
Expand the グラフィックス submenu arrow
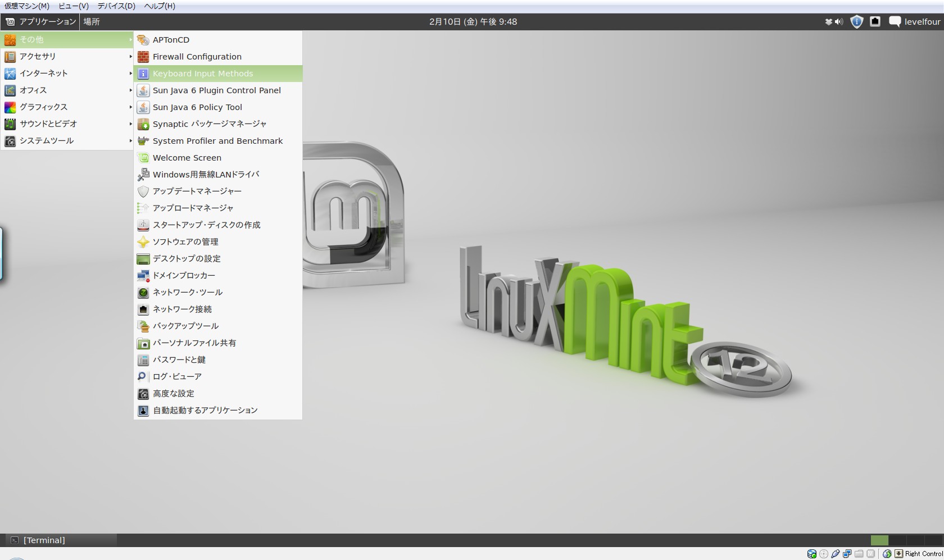point(130,107)
